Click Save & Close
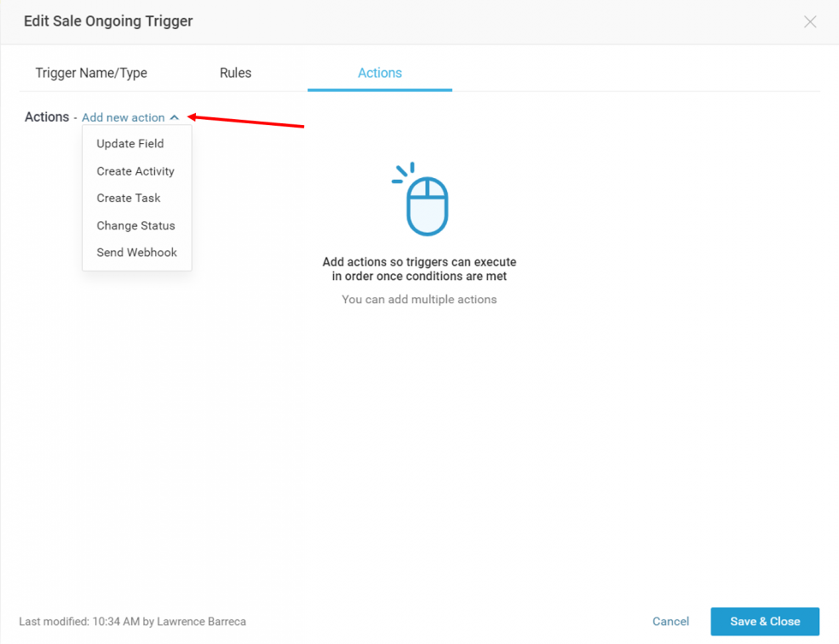The width and height of the screenshot is (839, 644). (x=765, y=621)
